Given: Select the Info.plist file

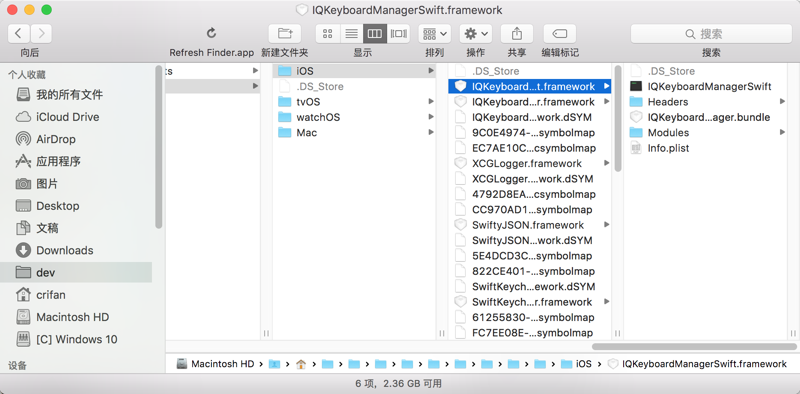Looking at the screenshot, I should coord(706,148).
